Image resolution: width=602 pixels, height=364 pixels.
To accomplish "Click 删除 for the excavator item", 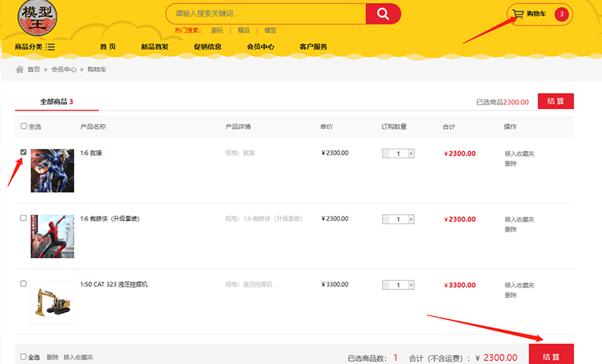I will pos(511,294).
